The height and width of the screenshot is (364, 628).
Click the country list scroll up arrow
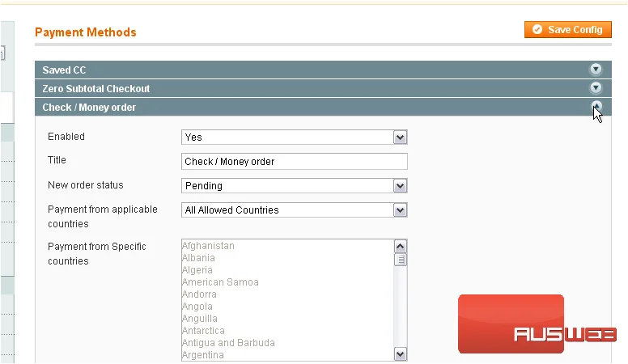click(x=400, y=246)
